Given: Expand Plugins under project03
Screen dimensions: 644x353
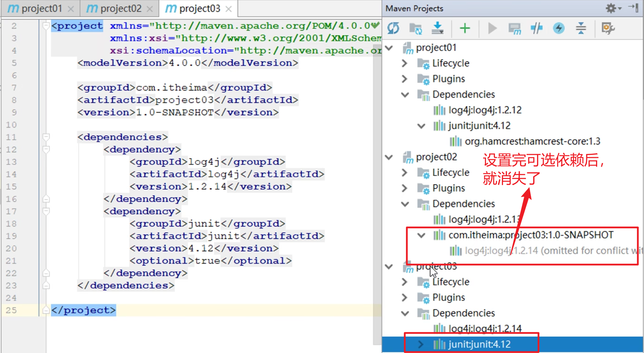Looking at the screenshot, I should 404,297.
